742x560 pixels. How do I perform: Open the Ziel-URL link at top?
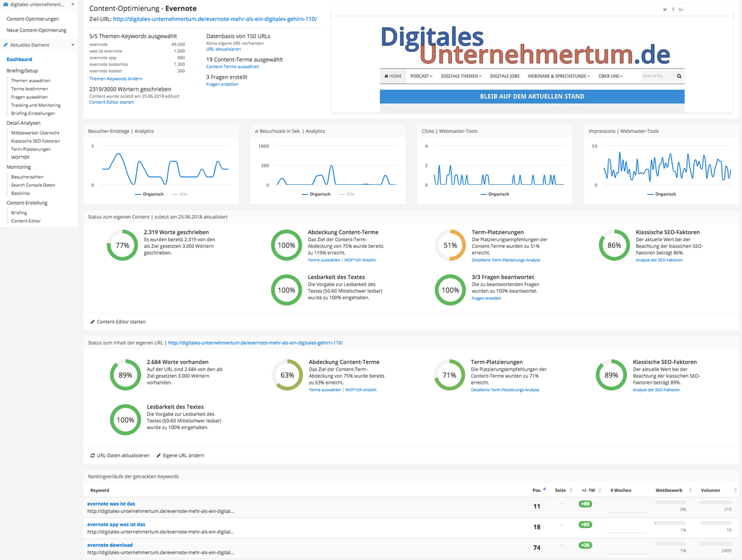(215, 19)
